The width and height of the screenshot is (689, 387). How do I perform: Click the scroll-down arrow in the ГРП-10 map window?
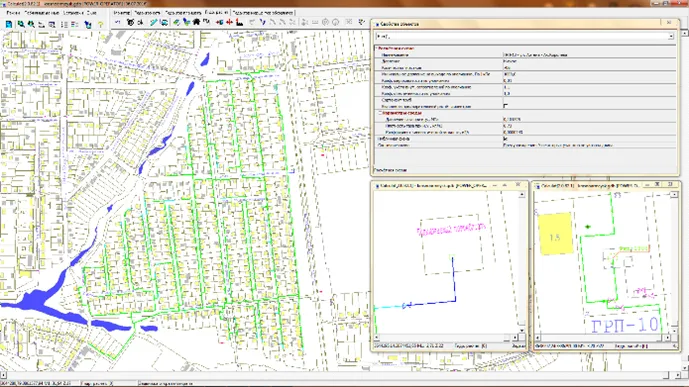click(x=674, y=330)
